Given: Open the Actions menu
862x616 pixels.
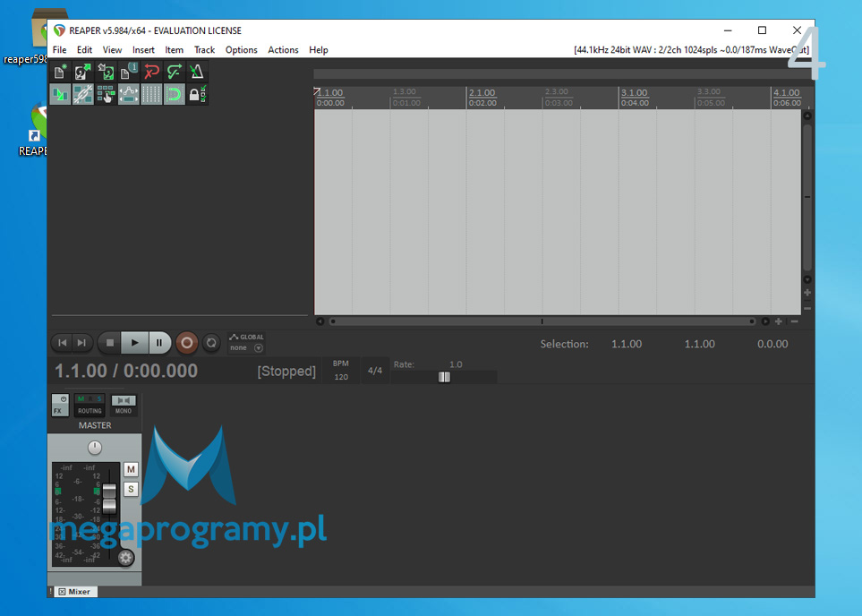Looking at the screenshot, I should point(283,50).
